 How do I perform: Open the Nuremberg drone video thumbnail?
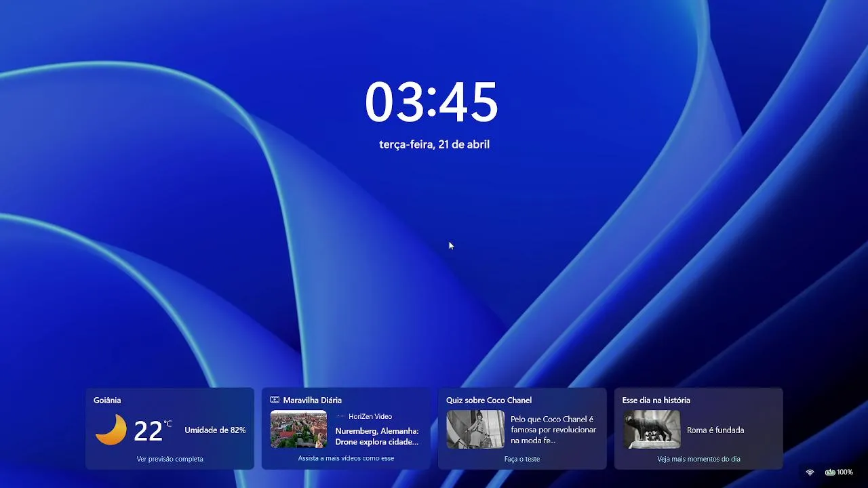point(298,429)
